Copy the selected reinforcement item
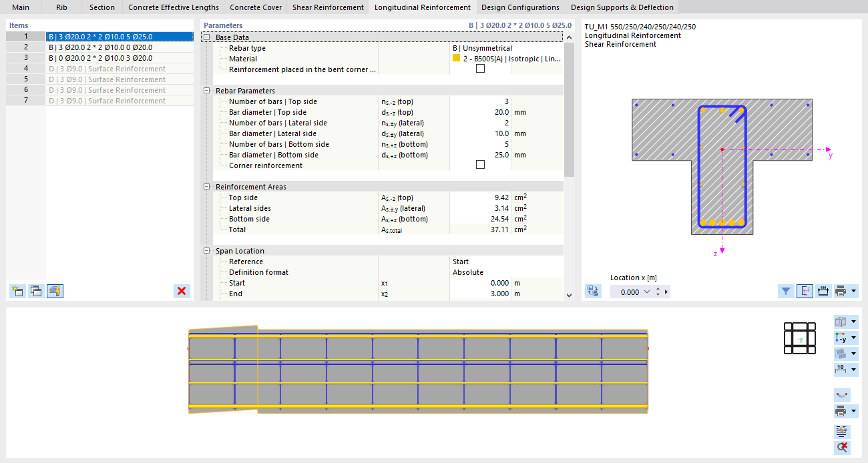The width and height of the screenshot is (868, 463). pos(36,291)
